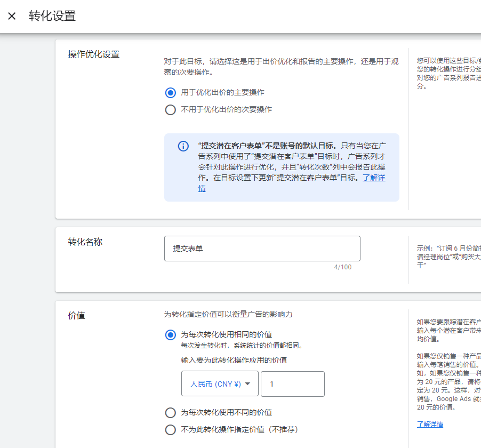481x448 pixels.
Task: Choose 为每次转化使用相同的价值 option
Action: click(170, 335)
